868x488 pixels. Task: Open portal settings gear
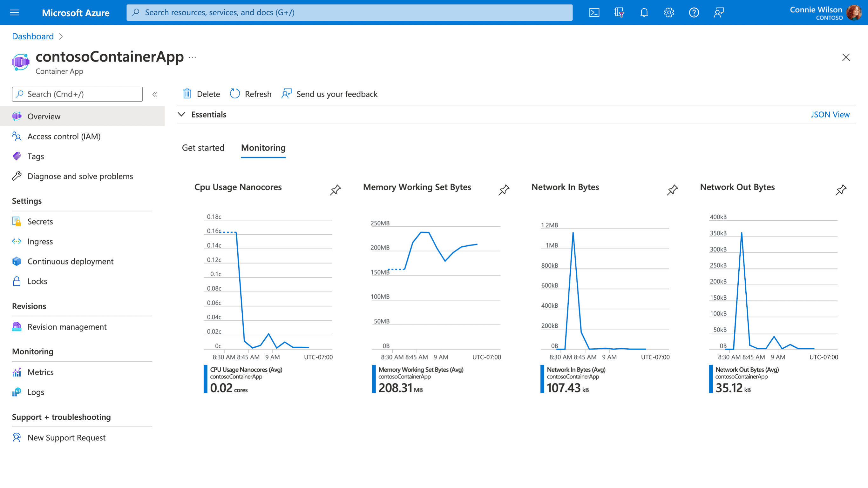669,13
